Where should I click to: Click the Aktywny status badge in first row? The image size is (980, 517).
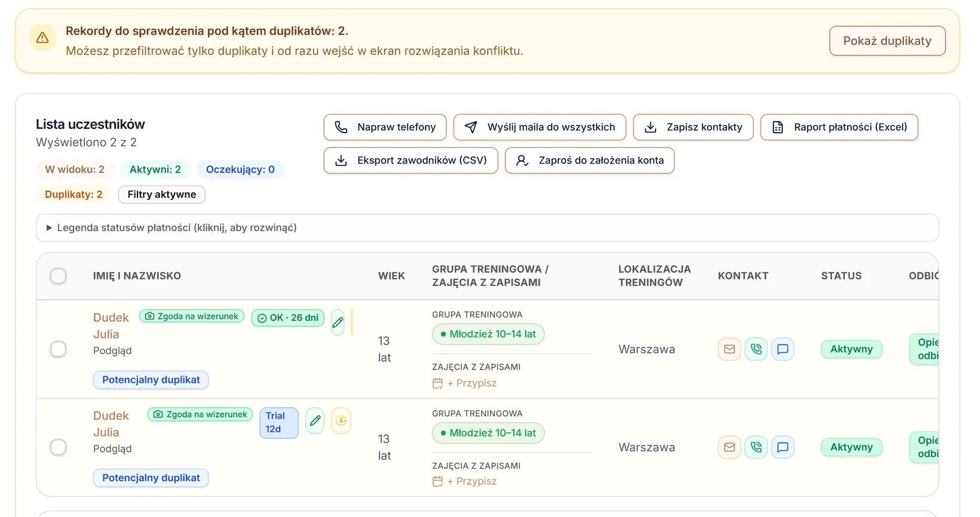click(x=852, y=349)
